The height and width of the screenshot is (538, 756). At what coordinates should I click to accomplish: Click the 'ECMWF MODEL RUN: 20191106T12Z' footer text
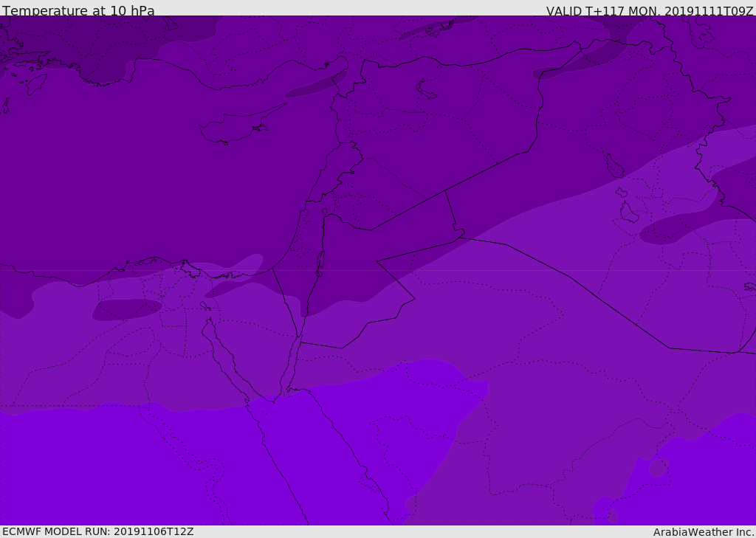[98, 531]
